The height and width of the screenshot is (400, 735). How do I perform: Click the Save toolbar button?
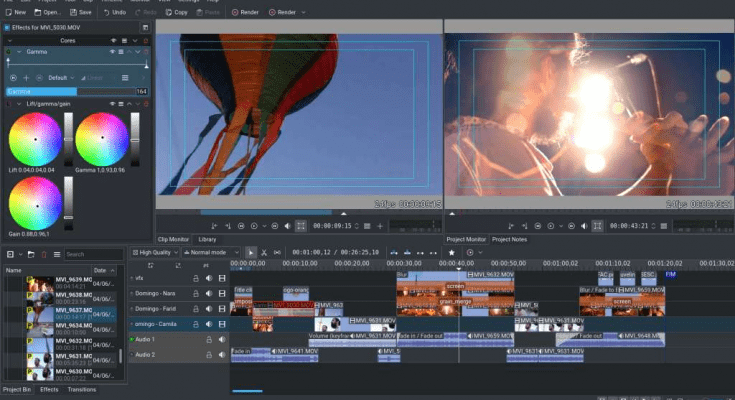click(81, 13)
